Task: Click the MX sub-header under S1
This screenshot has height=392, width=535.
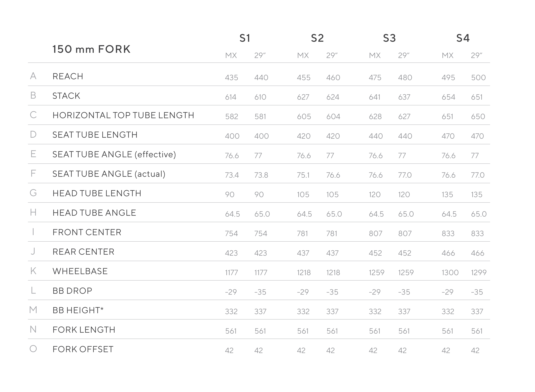Action: 231,56
